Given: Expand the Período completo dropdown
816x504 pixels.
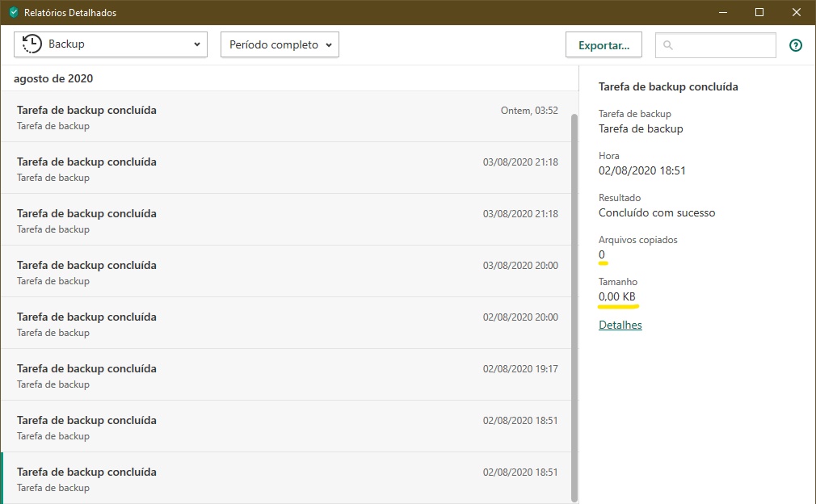Looking at the screenshot, I should (x=280, y=45).
